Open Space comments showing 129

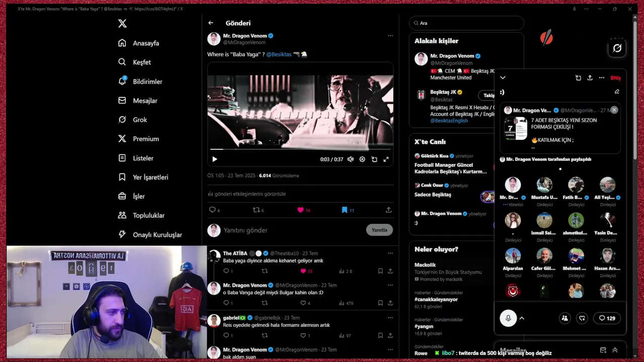(607, 318)
